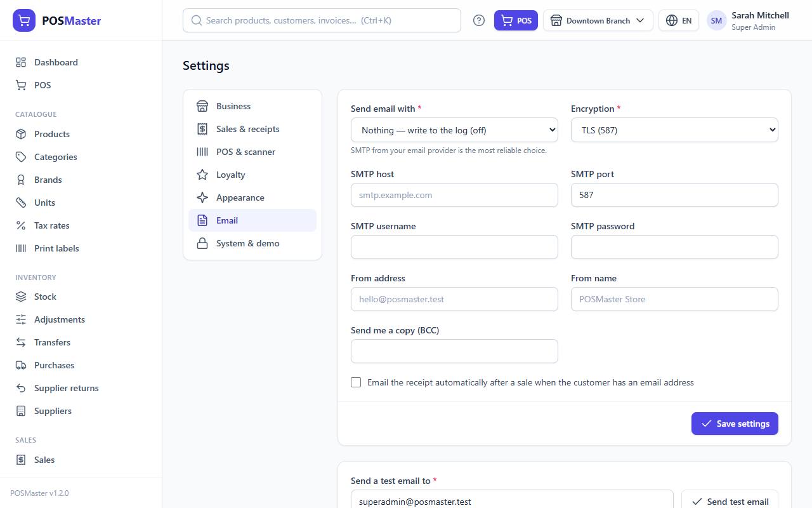The height and width of the screenshot is (508, 812).
Task: Expand the Downtown Branch selector
Action: click(x=598, y=20)
